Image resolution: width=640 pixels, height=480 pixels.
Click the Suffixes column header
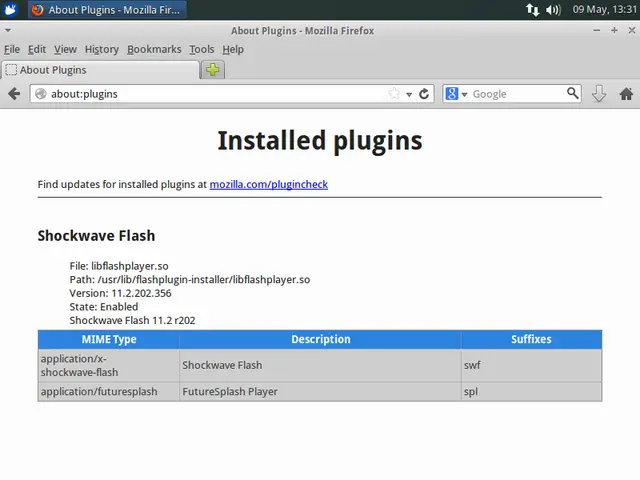point(531,339)
